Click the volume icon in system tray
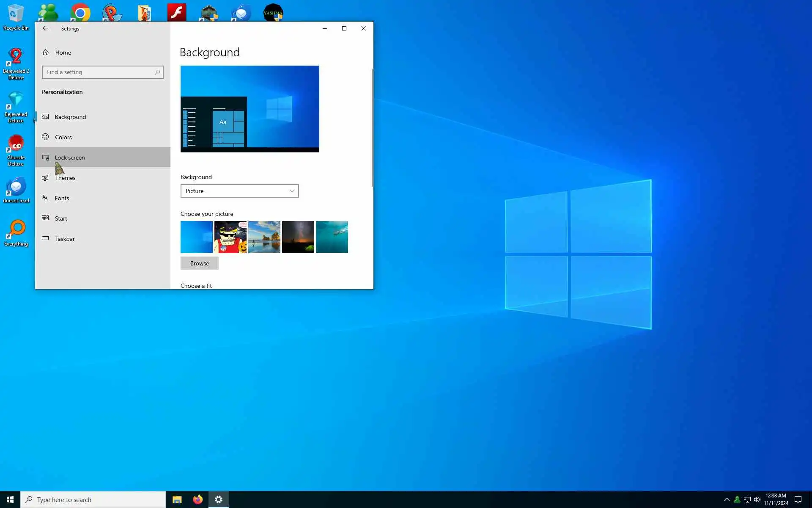The height and width of the screenshot is (508, 812). [757, 500]
